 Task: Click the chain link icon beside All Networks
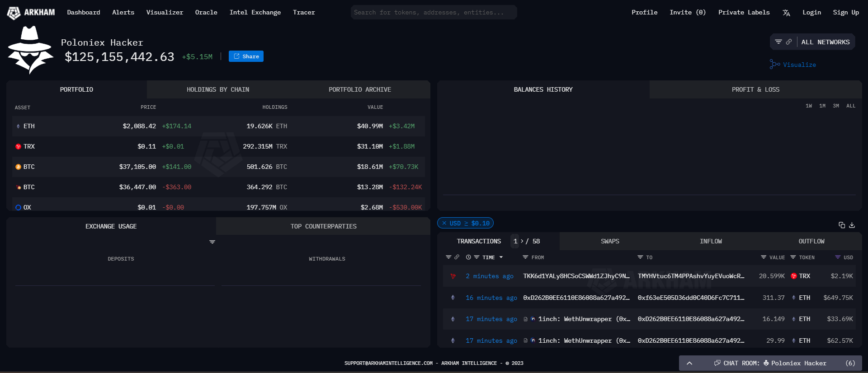(x=789, y=42)
